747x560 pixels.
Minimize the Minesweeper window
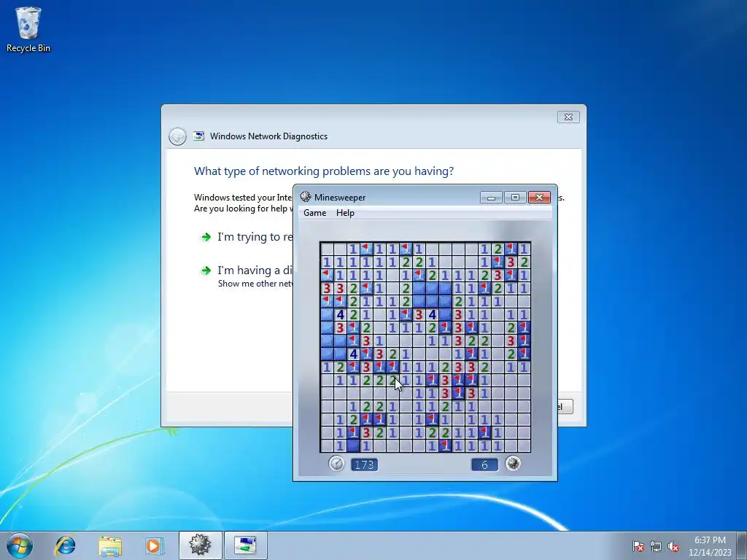pyautogui.click(x=491, y=197)
